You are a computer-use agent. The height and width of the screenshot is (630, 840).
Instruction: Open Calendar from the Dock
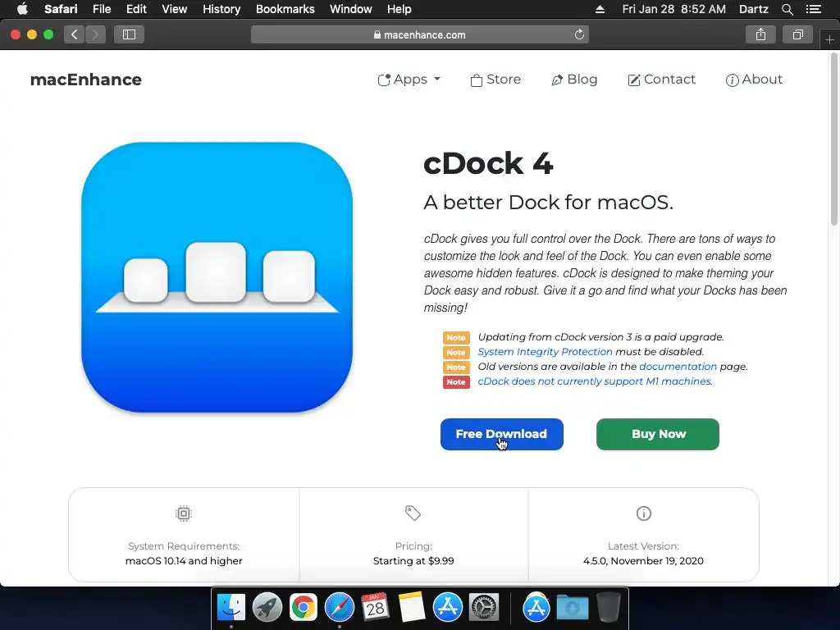[375, 607]
